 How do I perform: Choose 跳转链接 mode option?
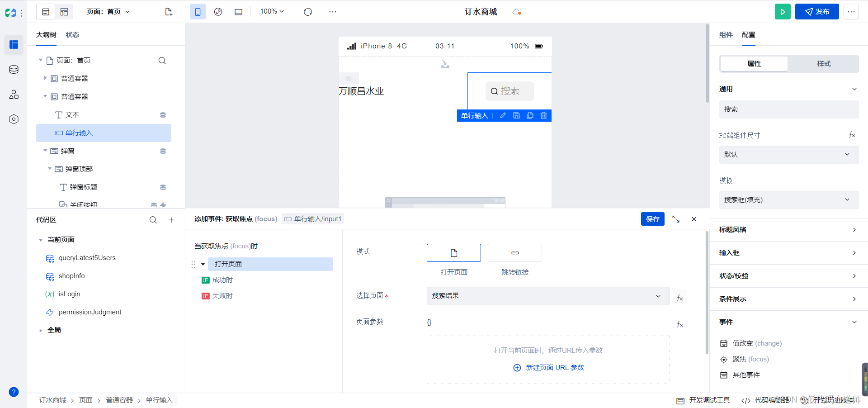pos(514,253)
